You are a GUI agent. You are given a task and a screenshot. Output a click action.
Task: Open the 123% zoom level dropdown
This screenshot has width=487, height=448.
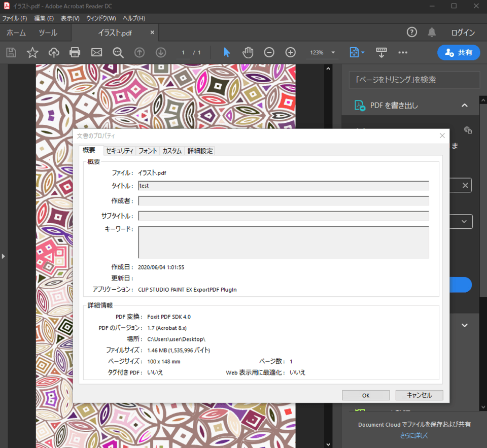point(333,52)
